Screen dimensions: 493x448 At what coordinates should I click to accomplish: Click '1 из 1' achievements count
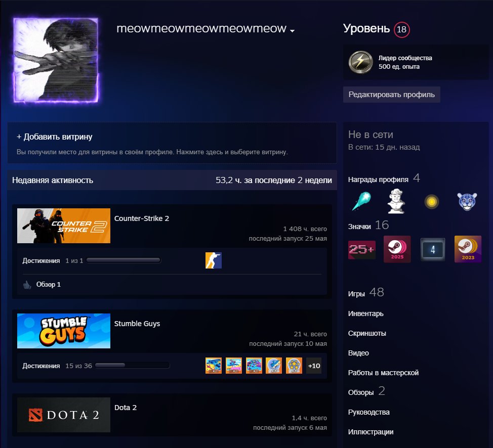click(x=74, y=261)
